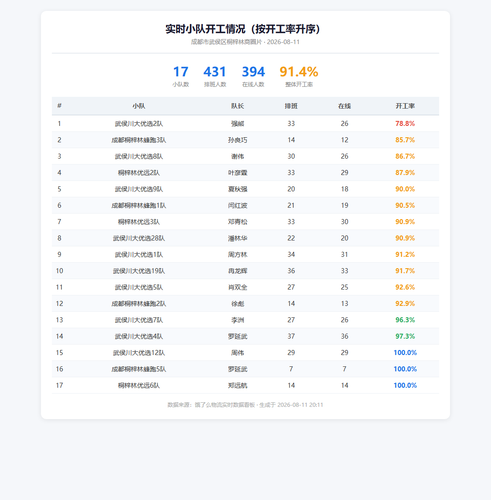The image size is (491, 500).
Task: Select team name 武侯川大优选2队
Action: coord(139,124)
